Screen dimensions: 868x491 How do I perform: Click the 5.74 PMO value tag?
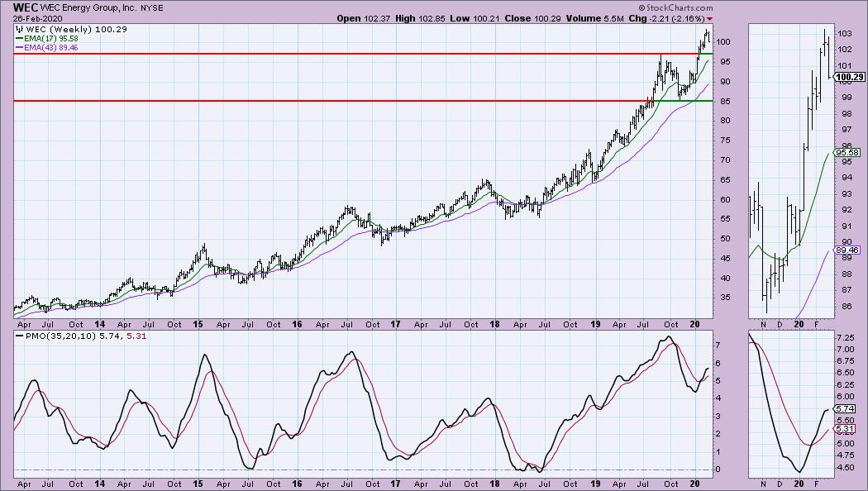[x=846, y=408]
